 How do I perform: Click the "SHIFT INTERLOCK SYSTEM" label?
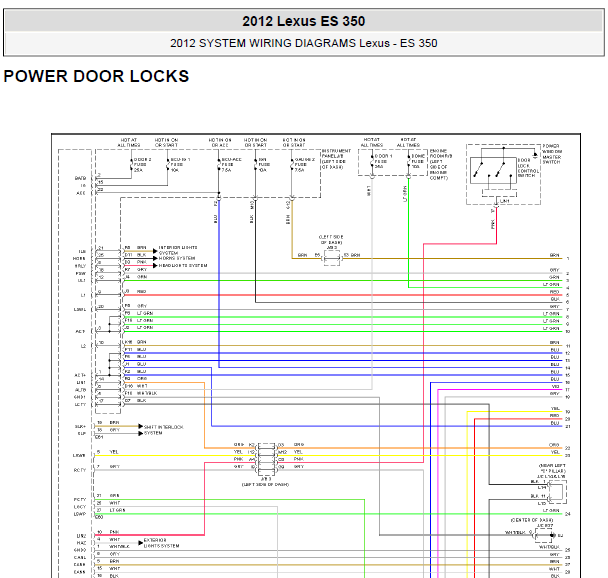coord(164,430)
